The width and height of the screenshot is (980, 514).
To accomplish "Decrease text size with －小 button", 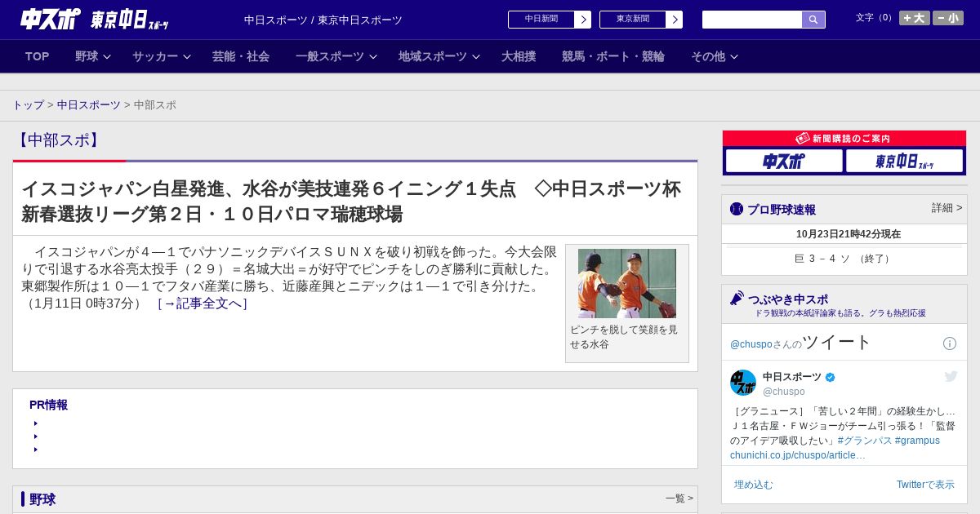I will coord(948,18).
